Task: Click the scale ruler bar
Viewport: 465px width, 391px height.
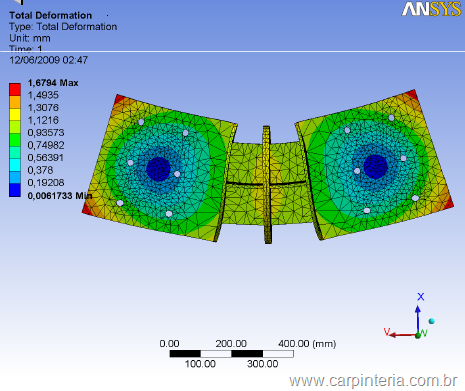Action: (x=231, y=354)
